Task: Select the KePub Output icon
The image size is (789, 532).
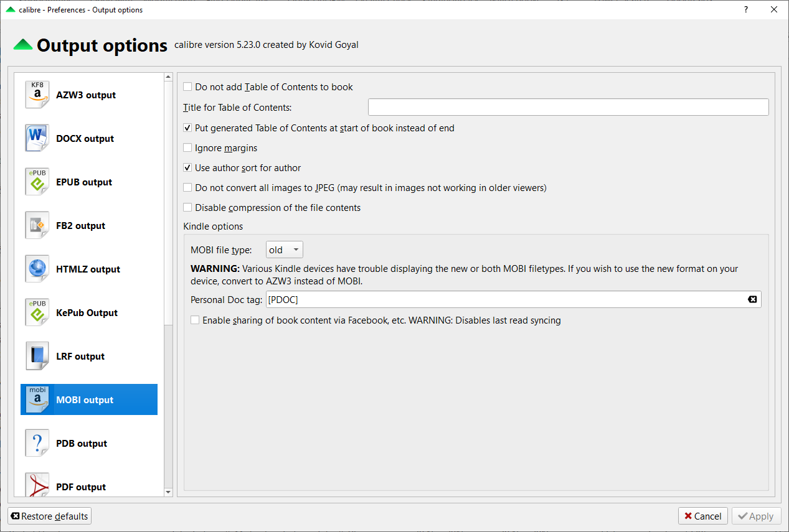Action: [x=37, y=313]
